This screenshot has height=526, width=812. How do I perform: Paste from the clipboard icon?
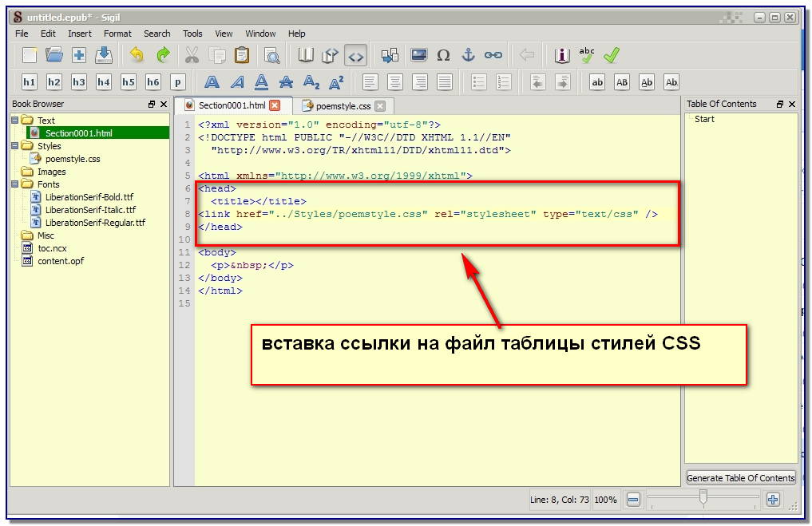242,55
